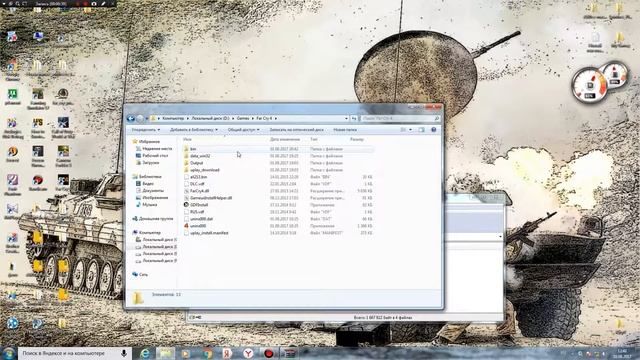Open Документы library in navigation pane

coord(153,191)
